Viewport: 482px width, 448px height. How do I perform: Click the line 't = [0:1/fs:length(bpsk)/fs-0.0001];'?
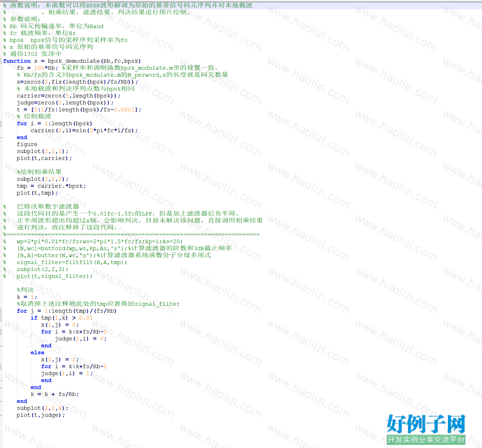[x=79, y=109]
